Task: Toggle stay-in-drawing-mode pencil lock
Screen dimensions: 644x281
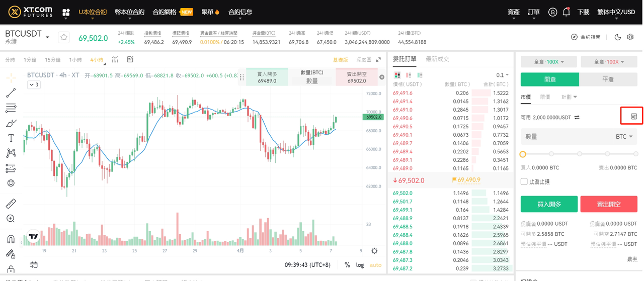Action: 11,254
